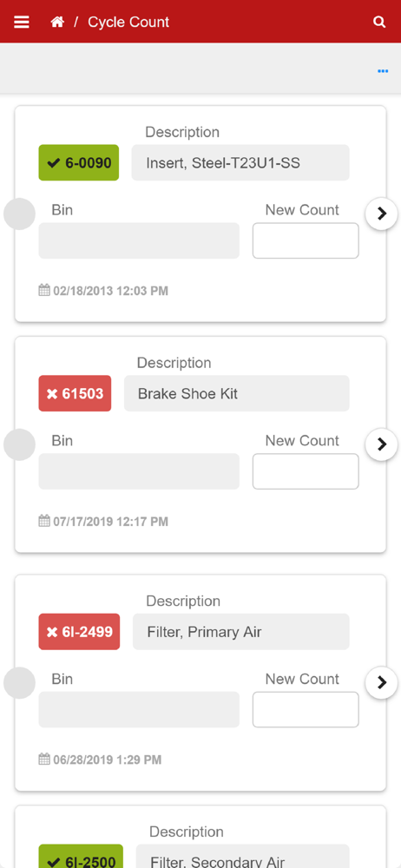The width and height of the screenshot is (401, 868).
Task: Click the Bin field of Filter Primary Air
Action: (x=139, y=709)
